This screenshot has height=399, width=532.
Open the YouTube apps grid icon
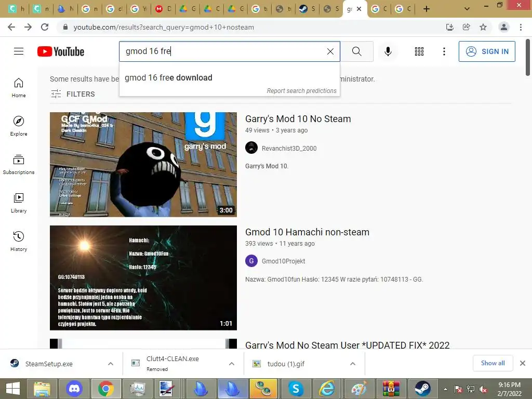click(419, 51)
